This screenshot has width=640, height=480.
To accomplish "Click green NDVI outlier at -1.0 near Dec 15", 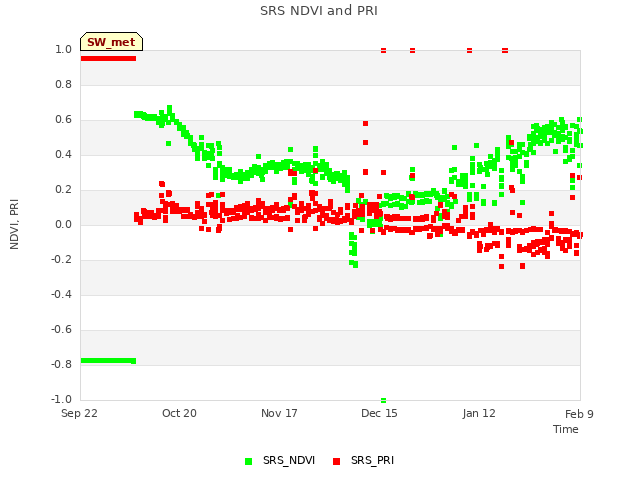I will (x=383, y=400).
